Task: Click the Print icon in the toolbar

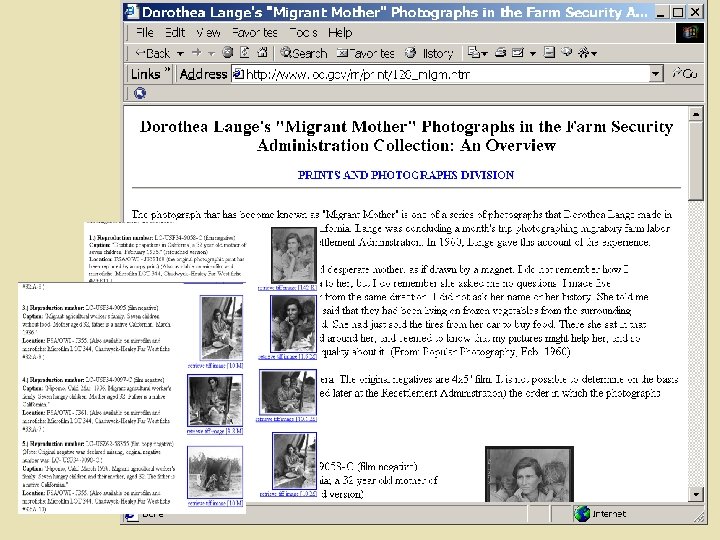Action: pos(501,53)
